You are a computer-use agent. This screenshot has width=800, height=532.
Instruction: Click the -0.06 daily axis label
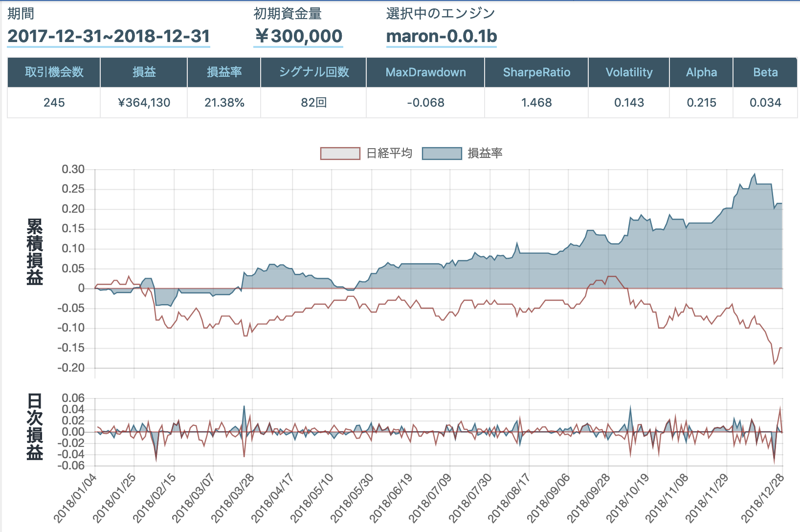pos(71,465)
